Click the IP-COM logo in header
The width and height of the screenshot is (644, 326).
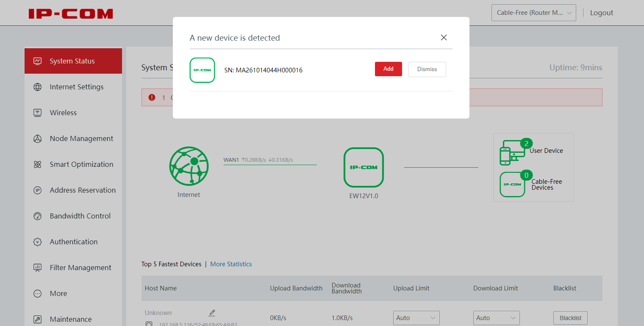(x=71, y=14)
